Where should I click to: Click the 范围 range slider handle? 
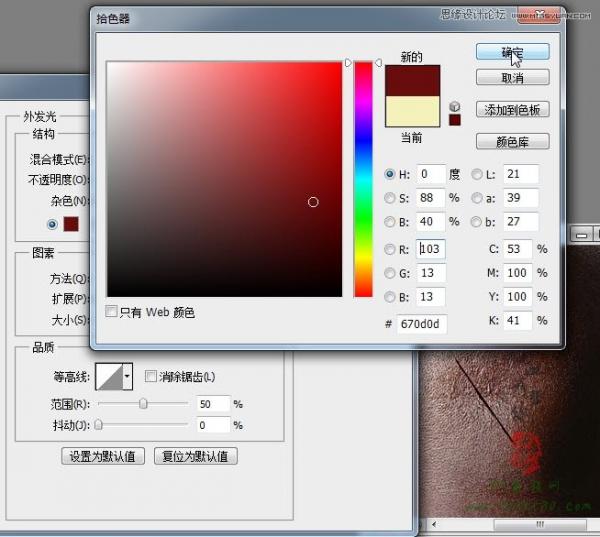[x=143, y=404]
